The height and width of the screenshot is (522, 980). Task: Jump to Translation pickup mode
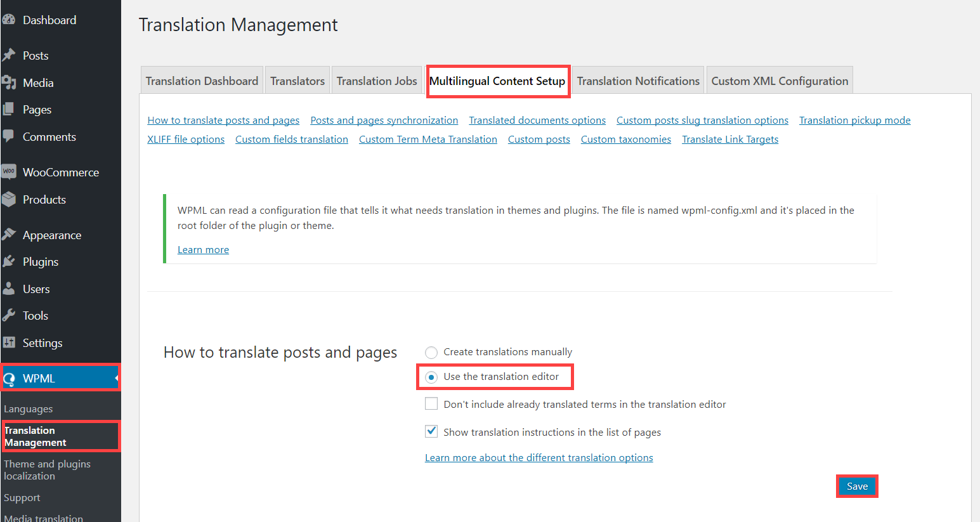(x=855, y=121)
